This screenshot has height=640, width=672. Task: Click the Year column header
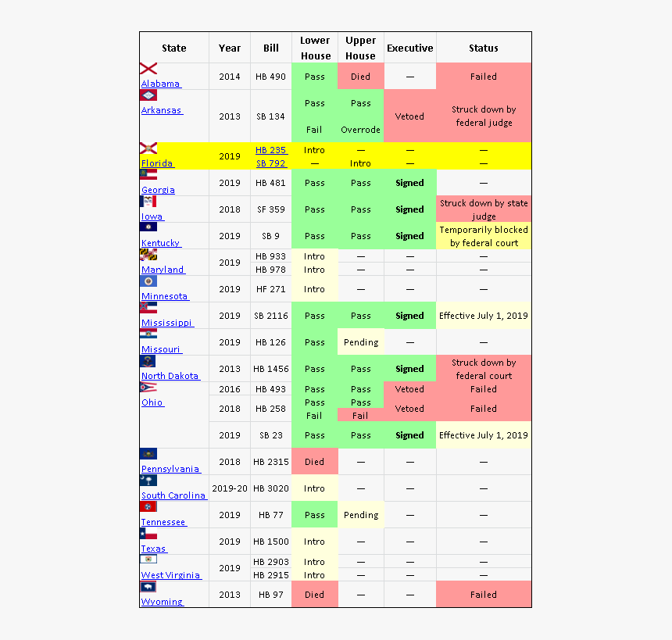coord(230,48)
